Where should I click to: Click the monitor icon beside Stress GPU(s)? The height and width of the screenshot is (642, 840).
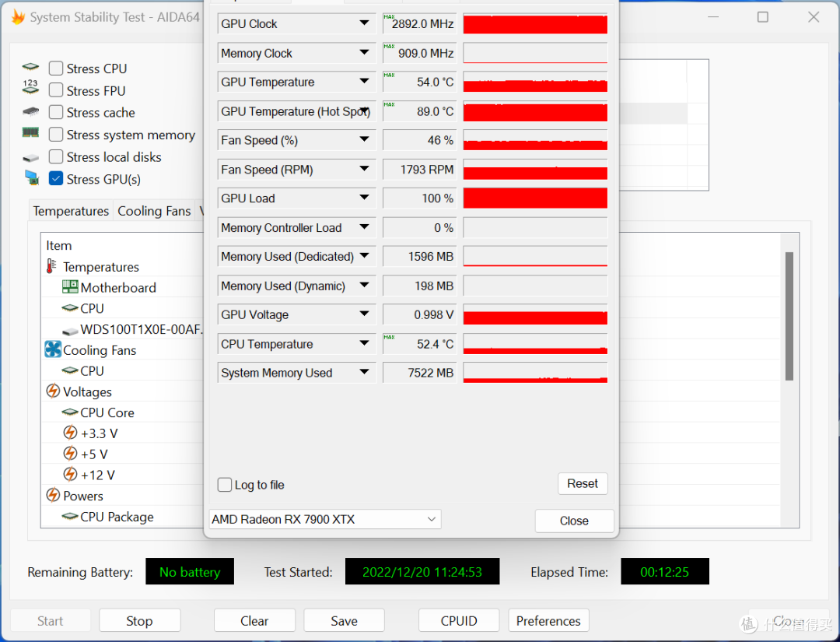[32, 177]
